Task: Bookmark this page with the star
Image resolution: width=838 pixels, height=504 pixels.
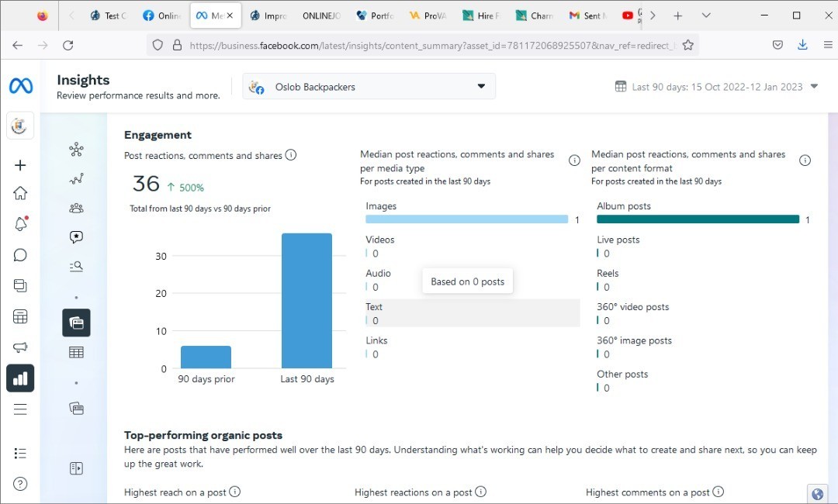Action: [x=688, y=46]
